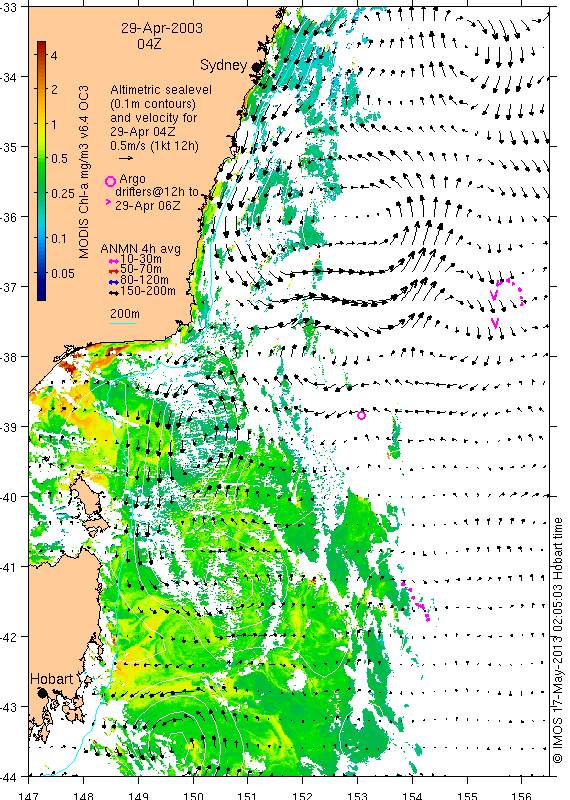Click the "and velocity for" text line
The width and height of the screenshot is (570, 800).
pyautogui.click(x=154, y=118)
